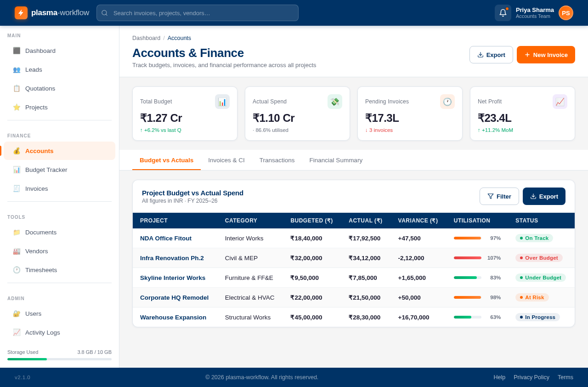Click the Timesheets clock icon
Screen dimensions: 588x387
(17, 270)
